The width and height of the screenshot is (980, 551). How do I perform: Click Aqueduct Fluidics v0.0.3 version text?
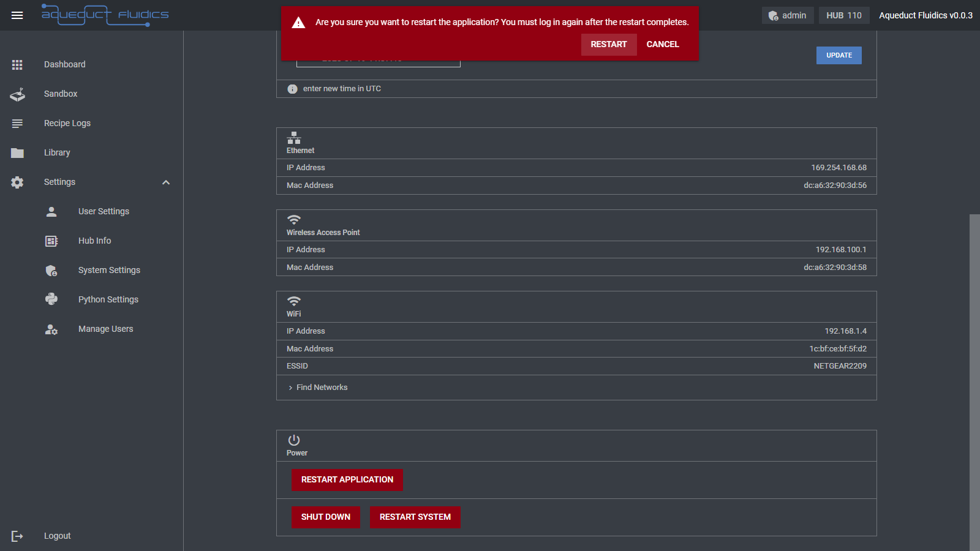[925, 15]
